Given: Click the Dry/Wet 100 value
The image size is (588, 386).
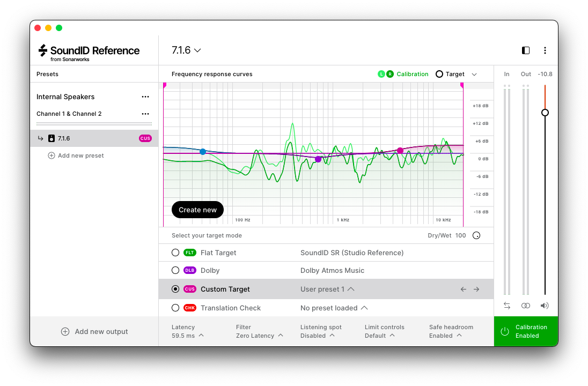Looking at the screenshot, I should pos(460,235).
